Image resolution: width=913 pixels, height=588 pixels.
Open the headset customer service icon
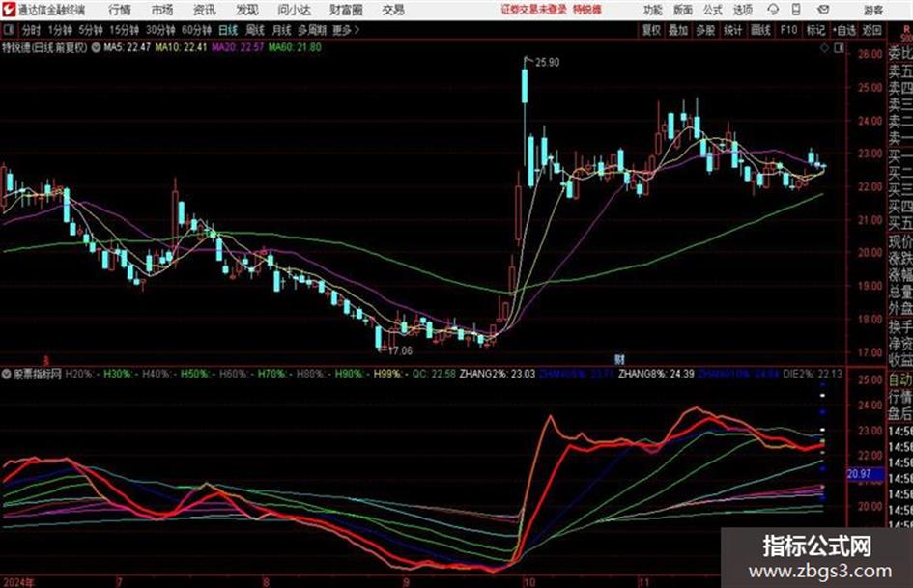tap(773, 10)
